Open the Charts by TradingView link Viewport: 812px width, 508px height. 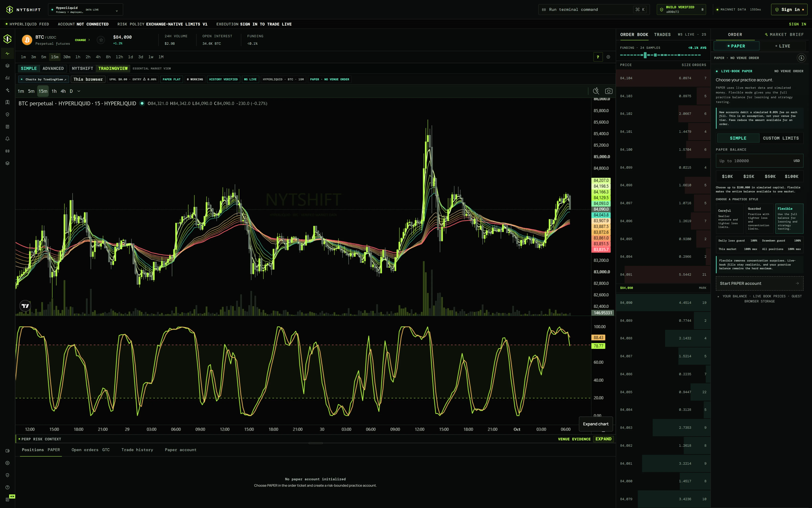[x=44, y=79]
